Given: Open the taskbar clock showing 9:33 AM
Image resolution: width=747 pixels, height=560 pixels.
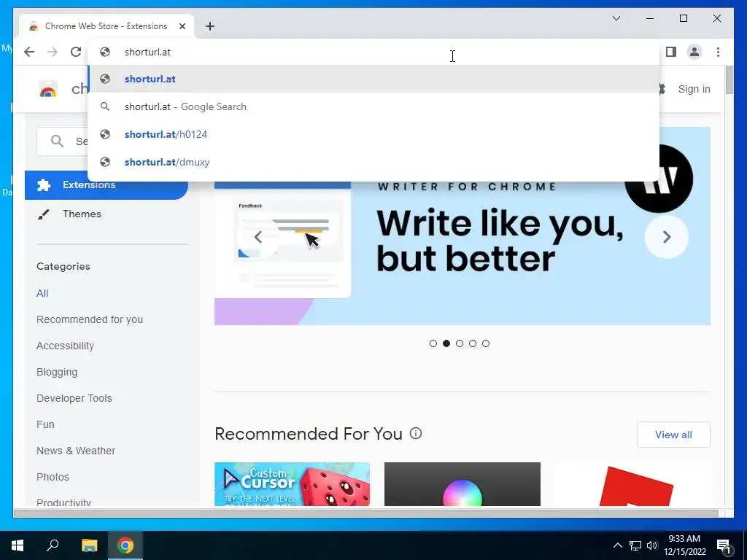Looking at the screenshot, I should pos(684,545).
